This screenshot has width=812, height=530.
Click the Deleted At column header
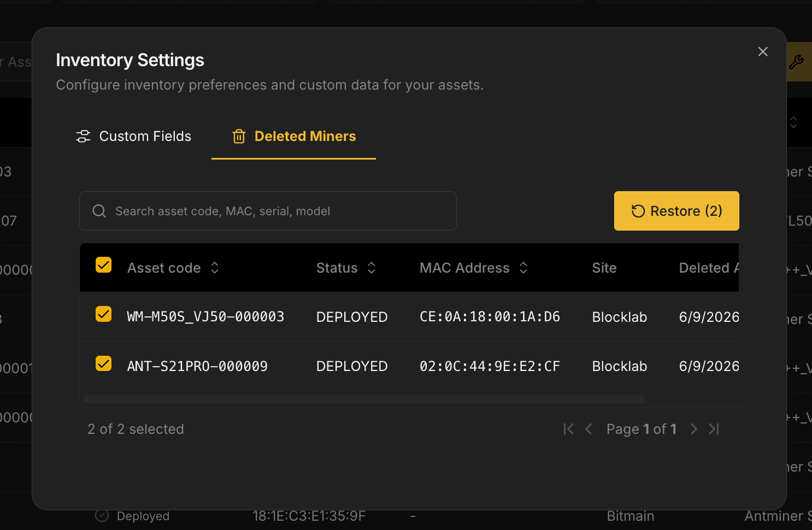pyautogui.click(x=709, y=268)
